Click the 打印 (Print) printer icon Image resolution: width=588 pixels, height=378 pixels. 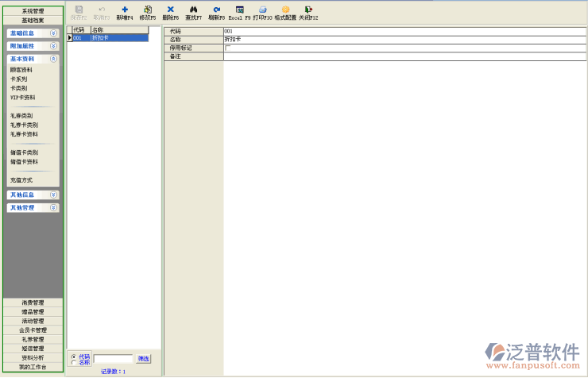(x=262, y=10)
